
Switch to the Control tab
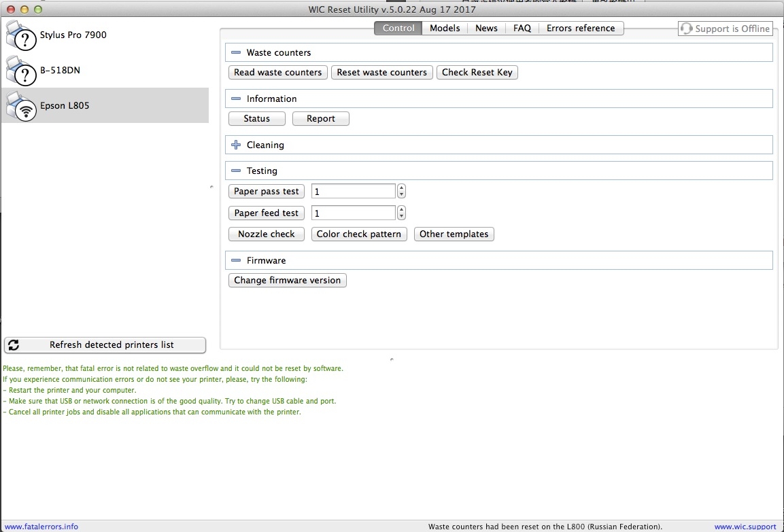[x=398, y=28]
